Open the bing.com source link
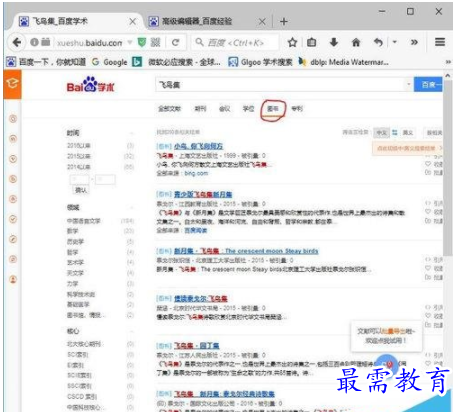The height and width of the screenshot is (412, 458). 196,173
